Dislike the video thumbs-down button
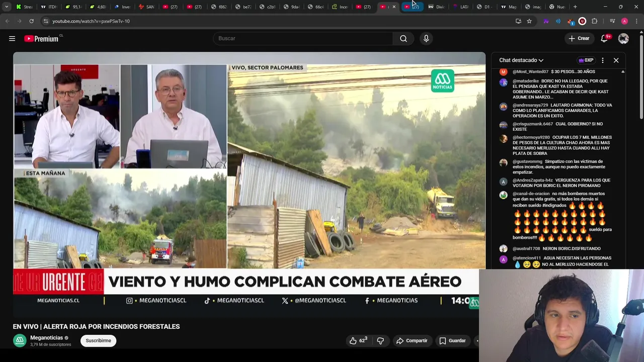The width and height of the screenshot is (644, 362). pos(380,341)
